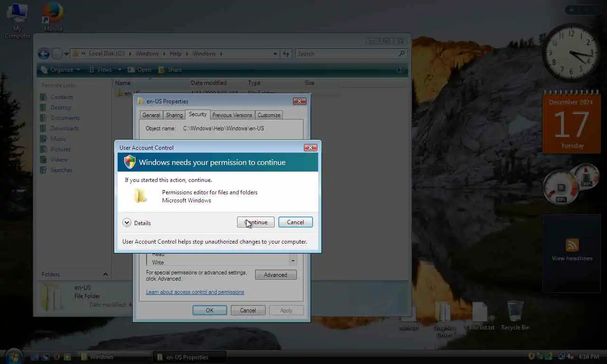
Task: Expand the Folders pane chevron
Action: pyautogui.click(x=105, y=274)
